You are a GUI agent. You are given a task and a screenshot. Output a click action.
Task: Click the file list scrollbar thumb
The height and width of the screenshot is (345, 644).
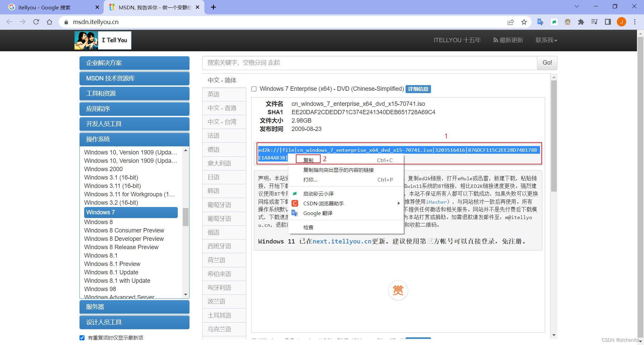(x=554, y=136)
